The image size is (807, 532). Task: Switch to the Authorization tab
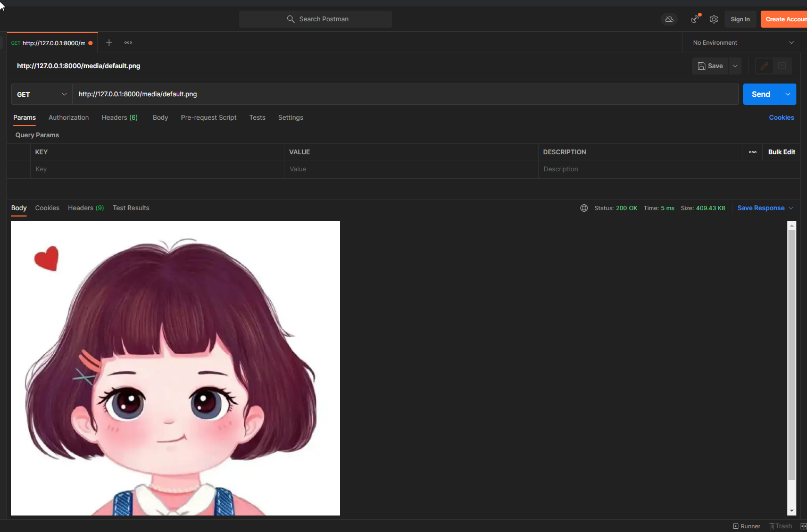pyautogui.click(x=69, y=118)
